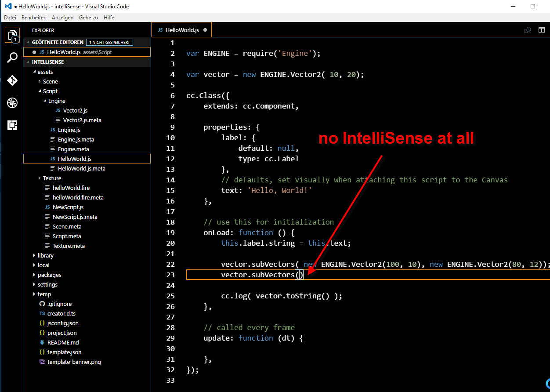Expand the Scene folder
The height and width of the screenshot is (392, 550).
[x=50, y=81]
